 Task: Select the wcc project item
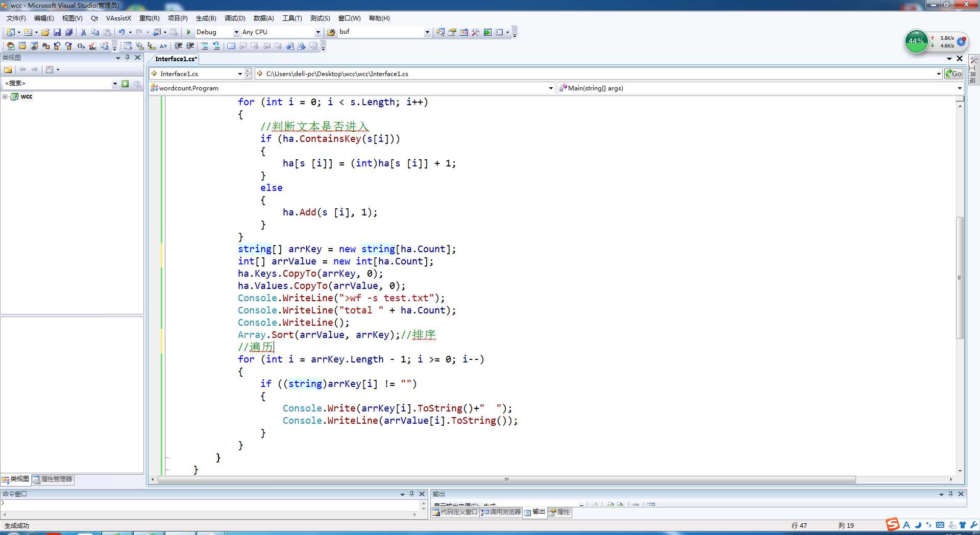[26, 96]
